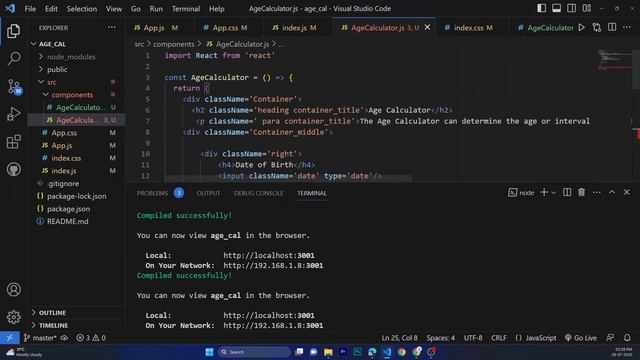
Task: Click the notifications bell icon
Action: 627,338
